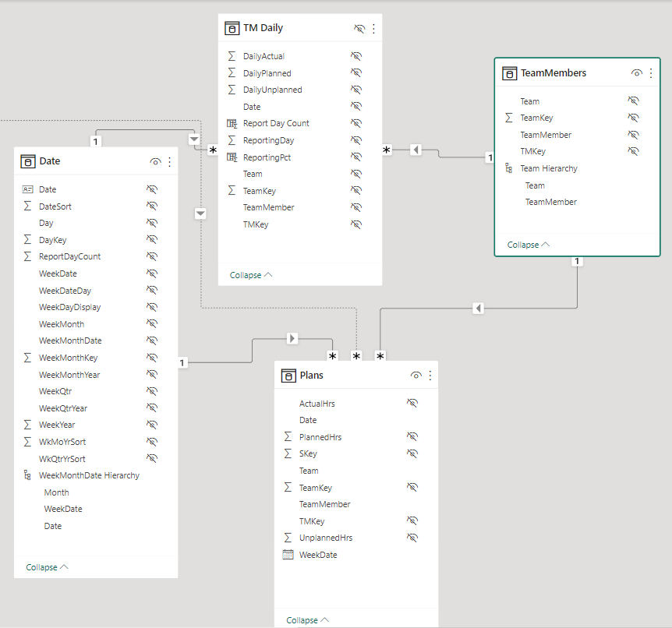Select the Team Hierarchy icon in TeamMembers

pos(509,168)
